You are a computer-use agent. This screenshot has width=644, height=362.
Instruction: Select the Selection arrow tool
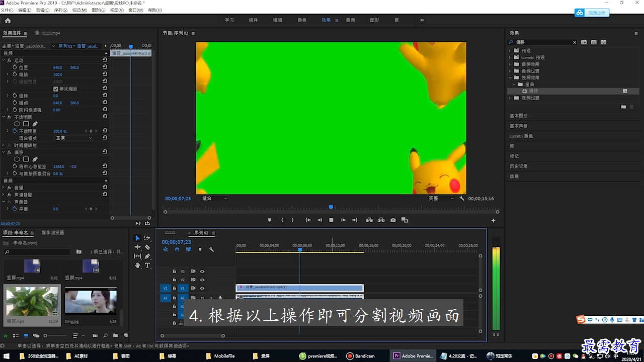click(137, 238)
